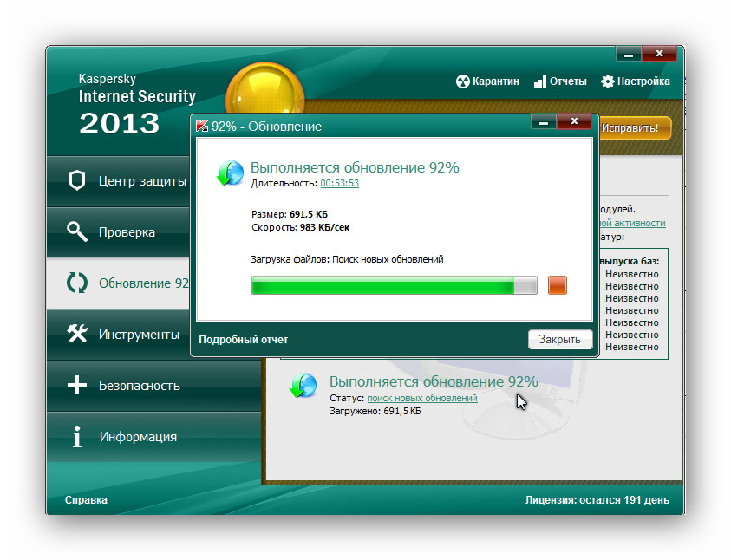Stop the update with the red square button
The image size is (731, 560).
click(x=557, y=285)
